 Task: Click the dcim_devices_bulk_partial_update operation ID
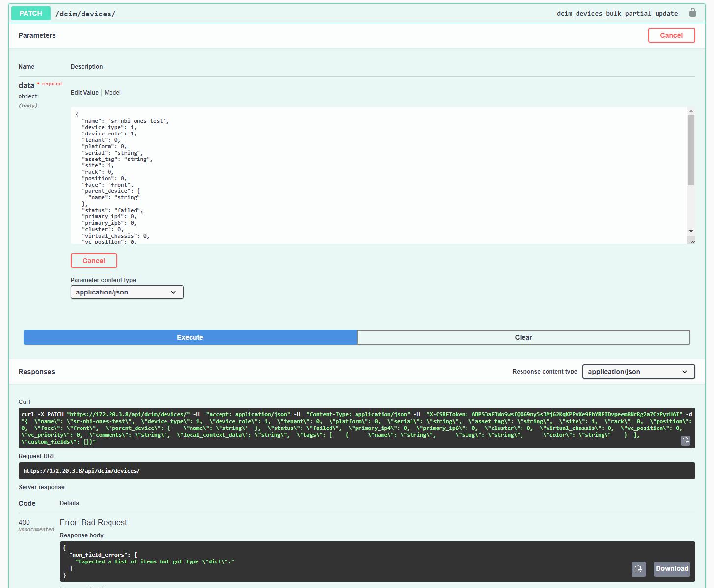tap(617, 13)
